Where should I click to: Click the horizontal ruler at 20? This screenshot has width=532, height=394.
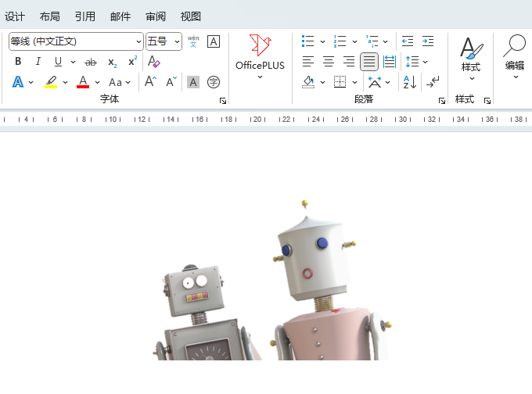point(257,120)
